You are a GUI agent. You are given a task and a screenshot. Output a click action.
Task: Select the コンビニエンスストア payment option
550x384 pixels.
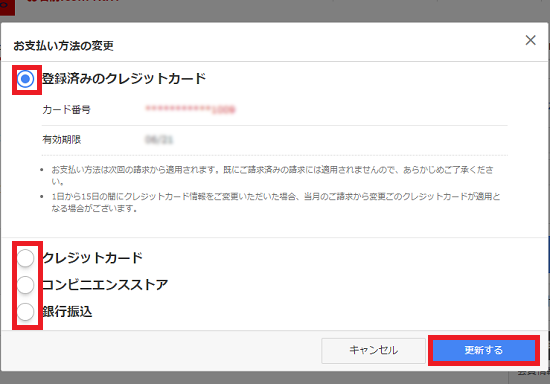click(26, 285)
